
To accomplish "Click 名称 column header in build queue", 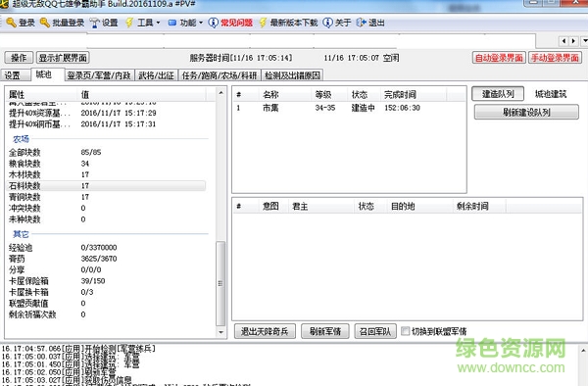I will point(285,95).
